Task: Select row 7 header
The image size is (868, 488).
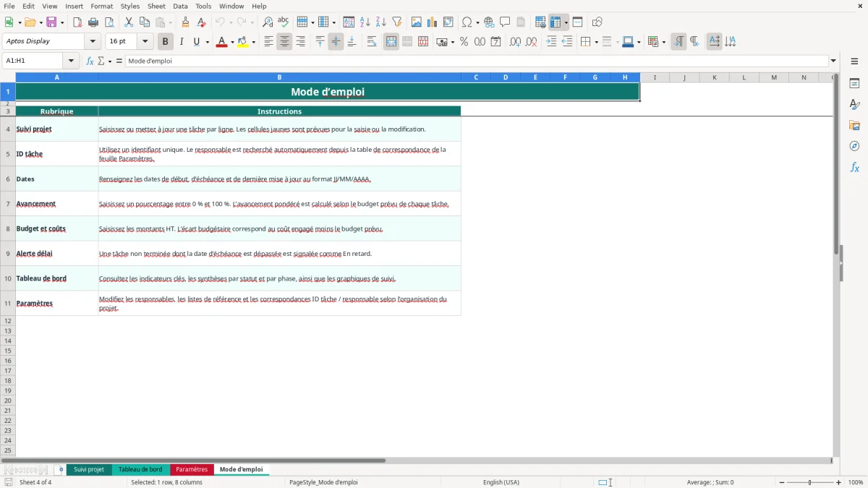Action: (8, 204)
